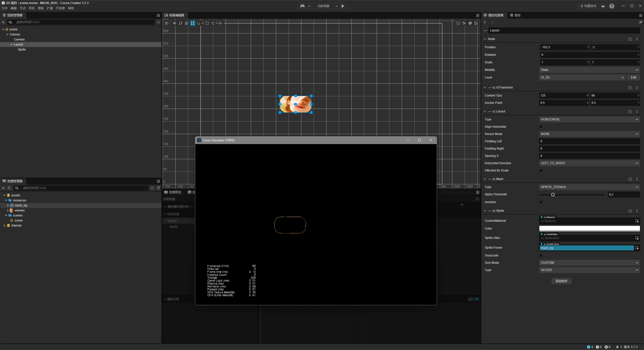Screen dimensions: 644x350
Task: Click the scene settings gear icon
Action: tap(470, 23)
